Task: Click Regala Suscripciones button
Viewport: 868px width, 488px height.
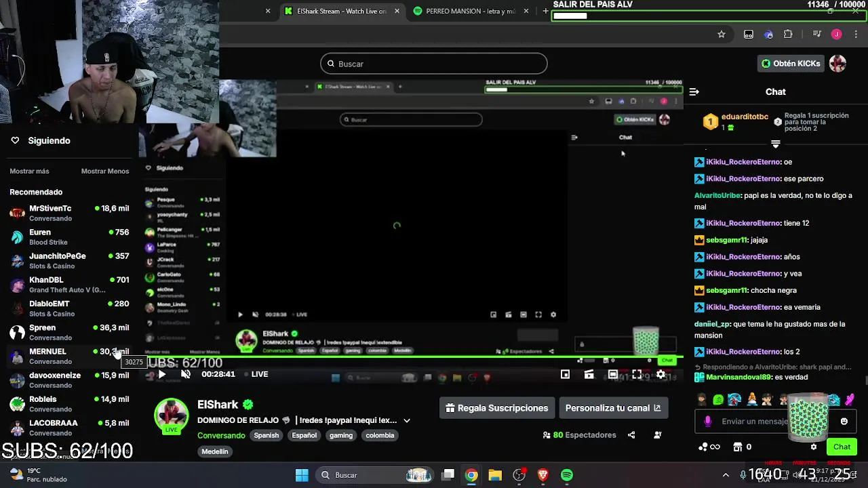Action: (497, 408)
